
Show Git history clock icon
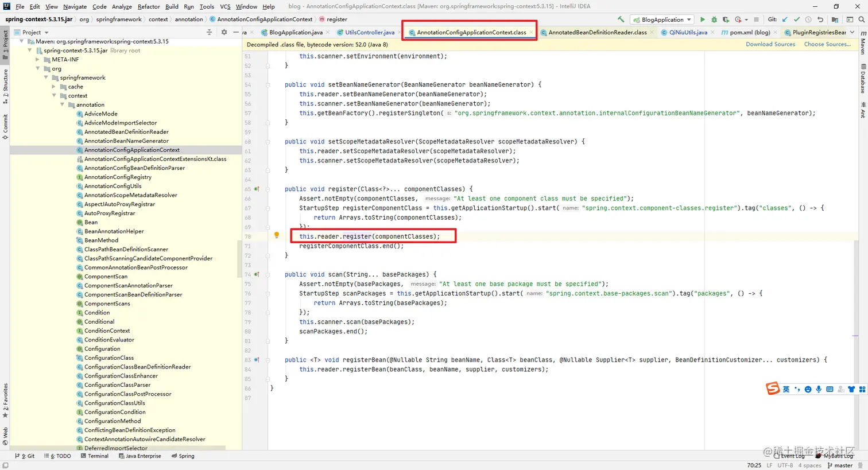pyautogui.click(x=808, y=20)
